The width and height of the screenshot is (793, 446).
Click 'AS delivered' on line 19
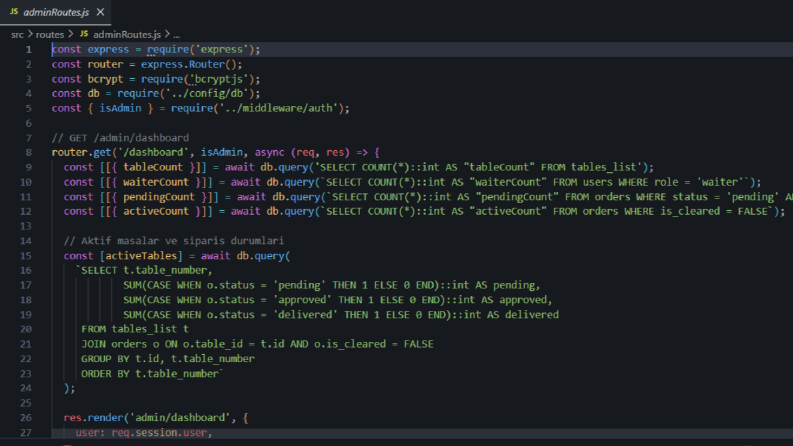(522, 315)
